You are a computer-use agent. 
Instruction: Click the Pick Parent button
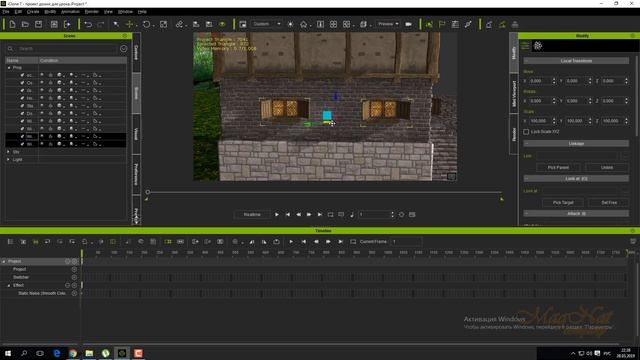[x=558, y=167]
